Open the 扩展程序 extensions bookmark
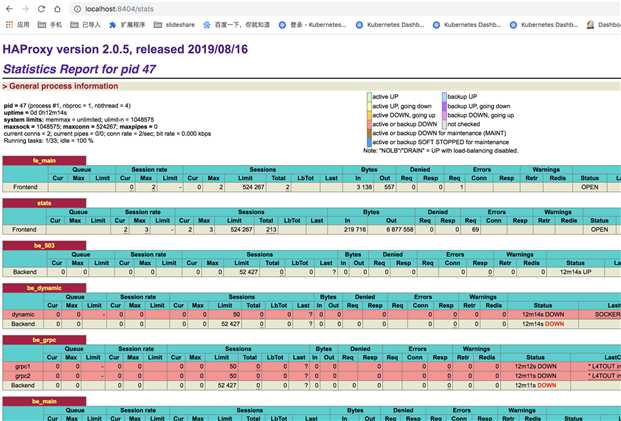 (x=127, y=25)
